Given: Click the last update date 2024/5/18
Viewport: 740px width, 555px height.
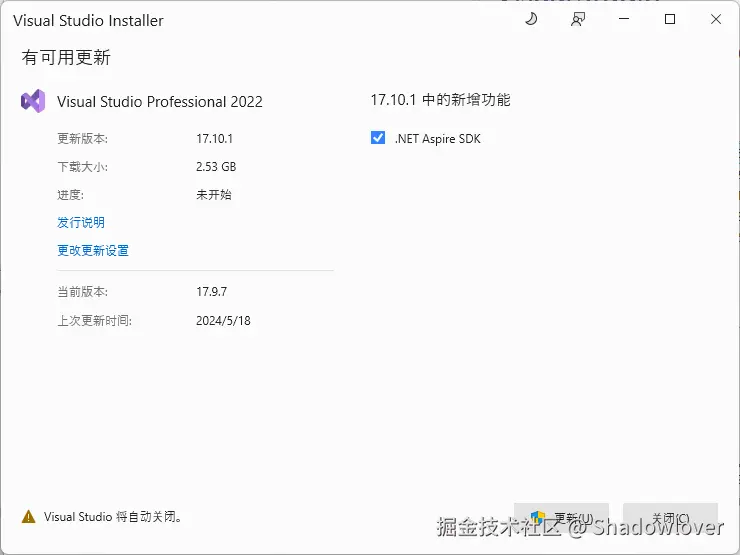Looking at the screenshot, I should pos(223,321).
